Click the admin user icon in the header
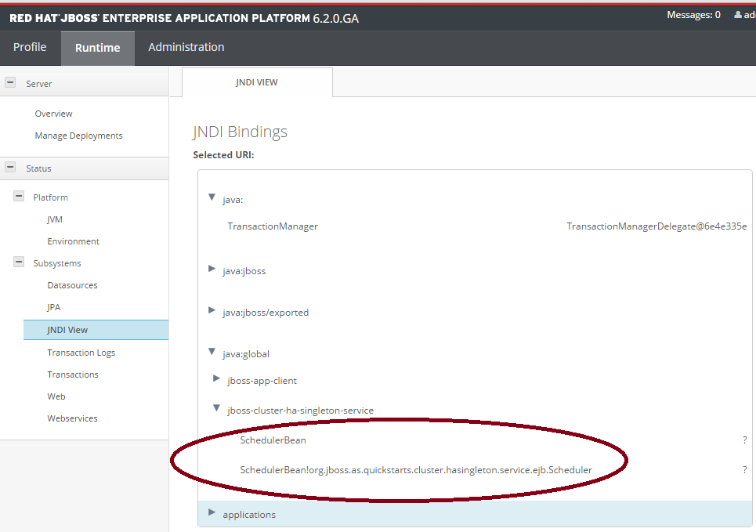Viewport: 756px width, 532px height. [x=743, y=13]
